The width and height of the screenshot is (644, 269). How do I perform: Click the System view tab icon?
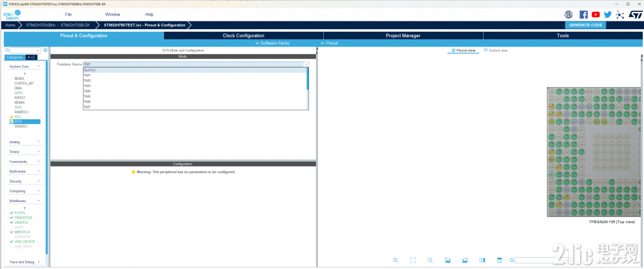coord(486,50)
